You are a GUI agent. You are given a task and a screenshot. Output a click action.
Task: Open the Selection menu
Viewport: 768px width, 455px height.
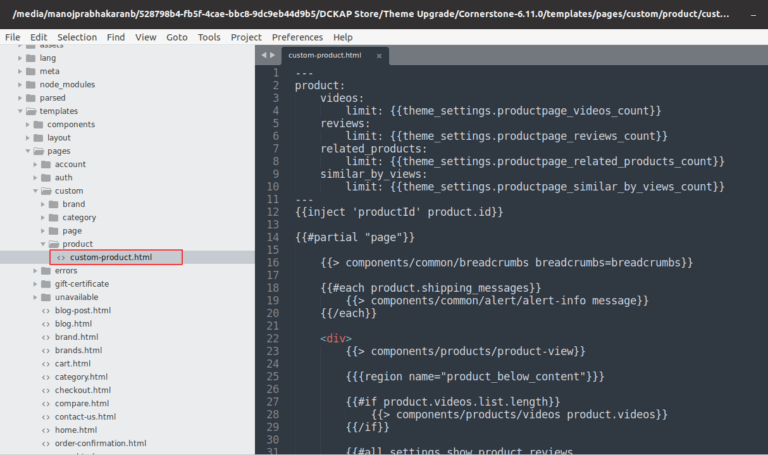point(77,37)
